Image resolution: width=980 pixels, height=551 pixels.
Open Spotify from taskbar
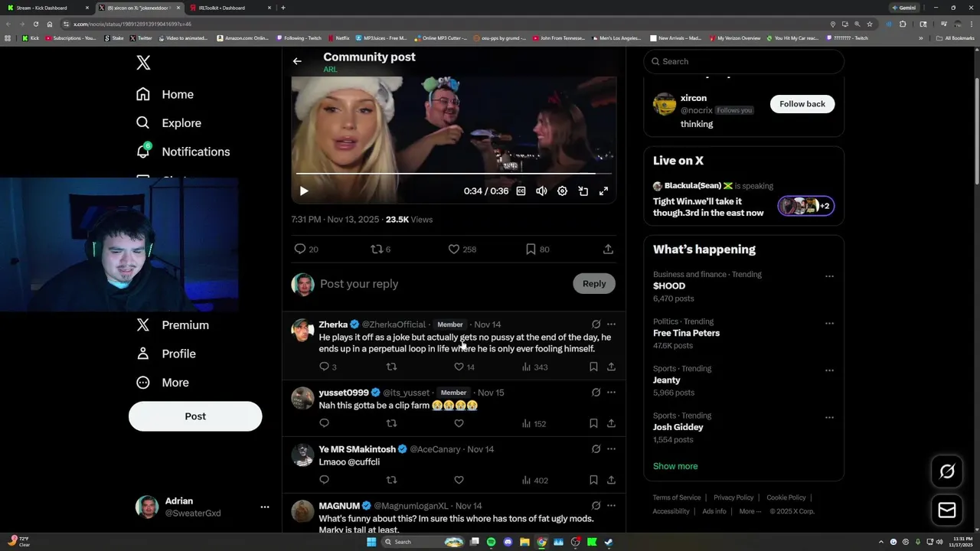(x=491, y=542)
